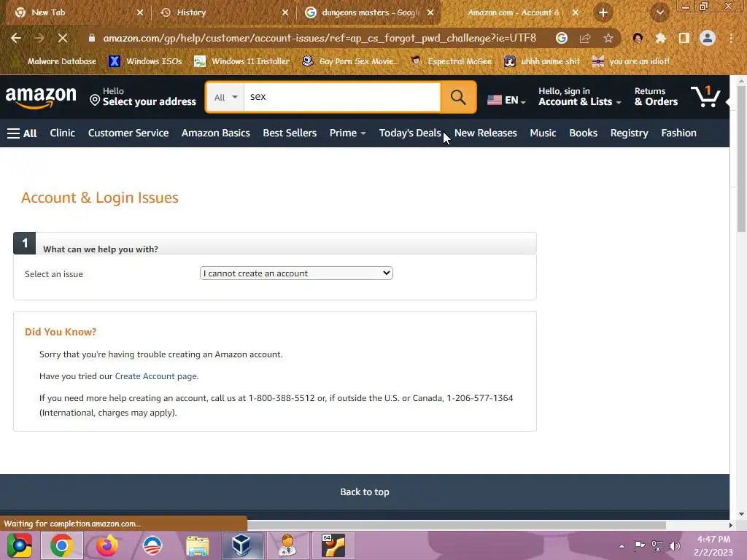Viewport: 747px width, 560px height.
Task: Open a new tab with the plus button
Action: point(603,12)
